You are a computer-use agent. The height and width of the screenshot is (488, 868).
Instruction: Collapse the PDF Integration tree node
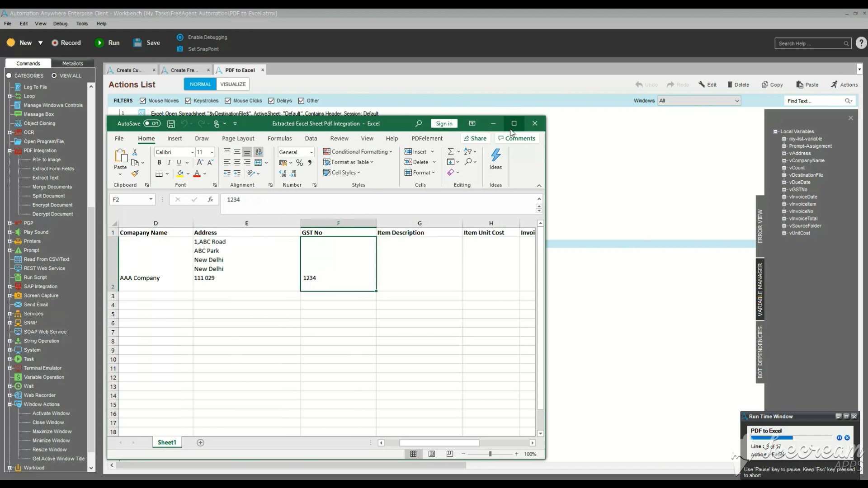[9, 151]
